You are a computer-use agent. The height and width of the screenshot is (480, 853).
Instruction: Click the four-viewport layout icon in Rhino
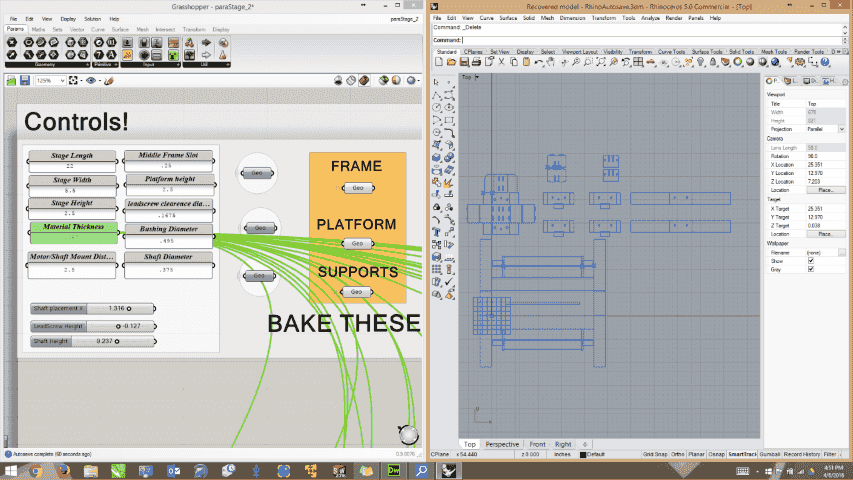(x=638, y=62)
